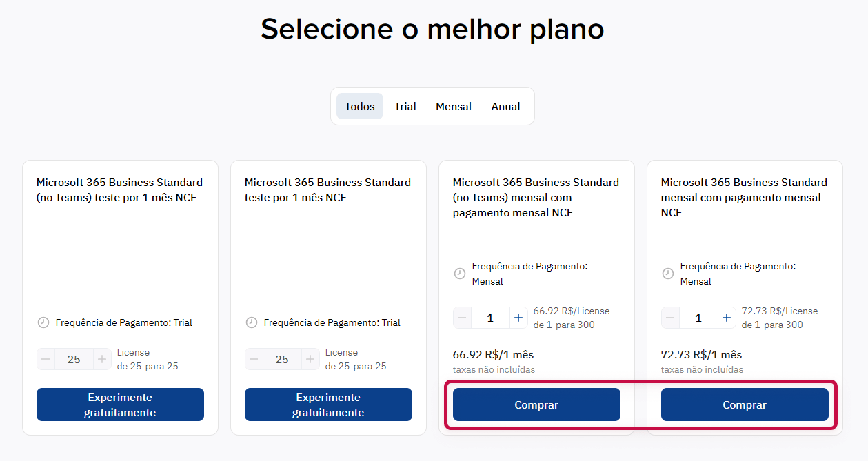The width and height of the screenshot is (868, 461).
Task: Click Experimente gratuitamente on the no Teams trial
Action: pos(120,404)
